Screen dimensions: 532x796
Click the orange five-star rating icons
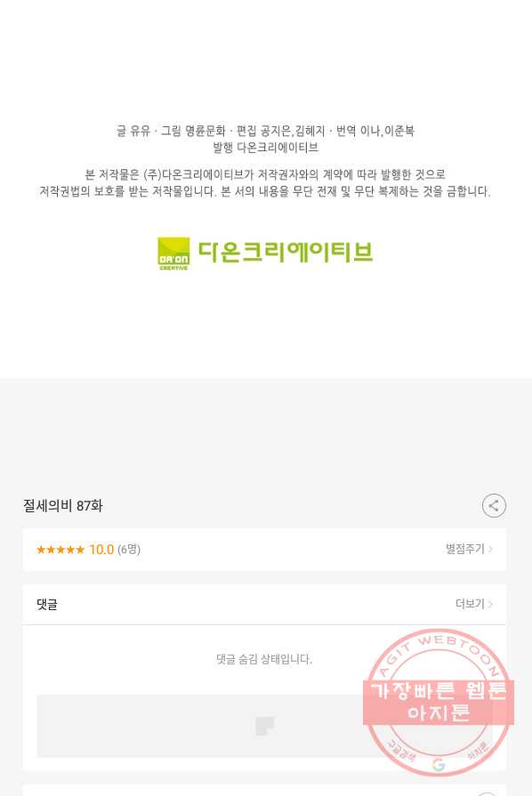click(x=60, y=550)
